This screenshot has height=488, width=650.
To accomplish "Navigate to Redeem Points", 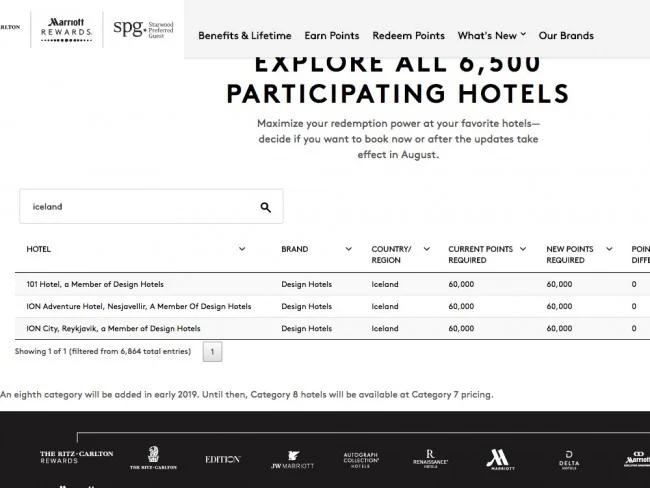I will pos(408,35).
